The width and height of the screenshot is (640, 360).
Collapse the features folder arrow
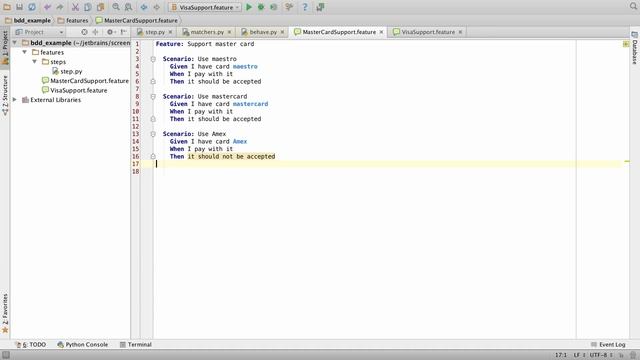(24, 52)
